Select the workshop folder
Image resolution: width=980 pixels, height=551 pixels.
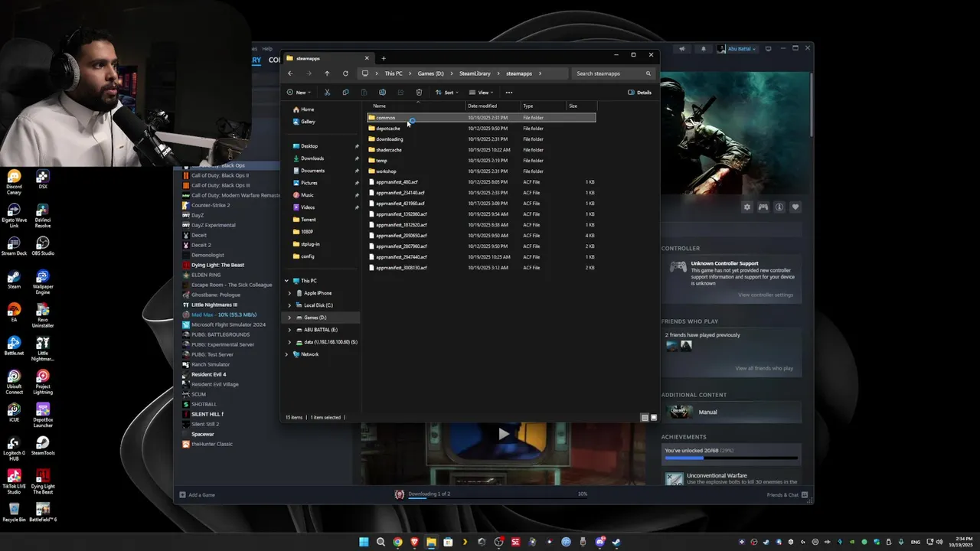click(481, 171)
